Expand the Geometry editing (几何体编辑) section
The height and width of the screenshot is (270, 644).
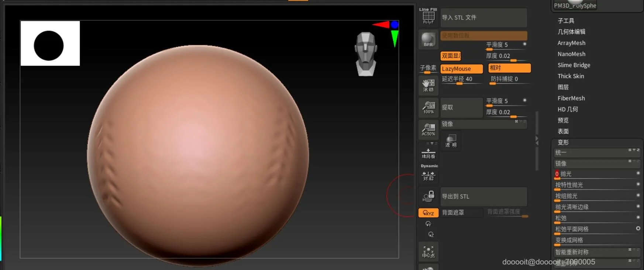point(571,32)
